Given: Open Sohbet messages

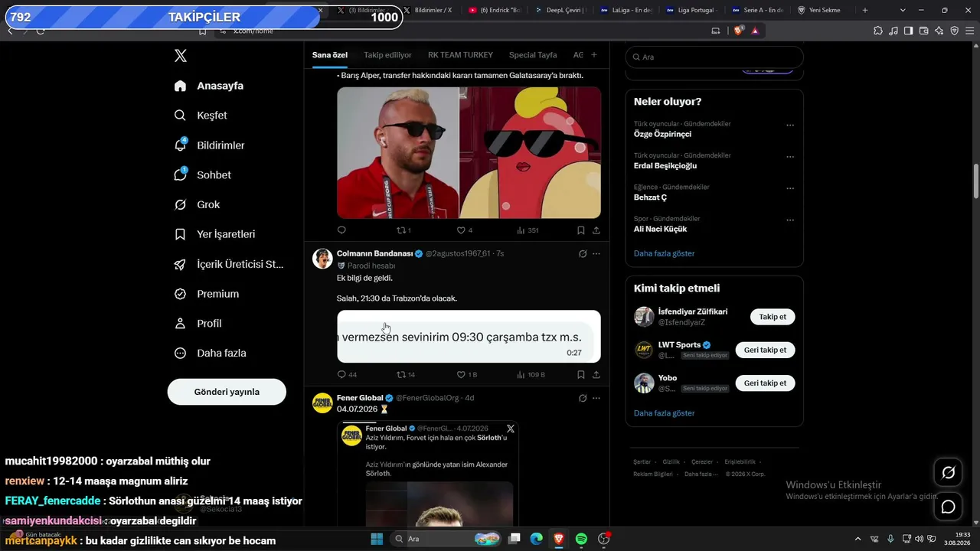Looking at the screenshot, I should click(202, 175).
